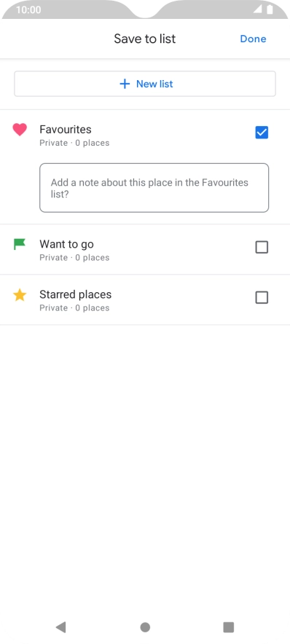Viewport: 290px width, 644px height.
Task: Uncheck the Favourites list checkbox
Action: pos(262,133)
